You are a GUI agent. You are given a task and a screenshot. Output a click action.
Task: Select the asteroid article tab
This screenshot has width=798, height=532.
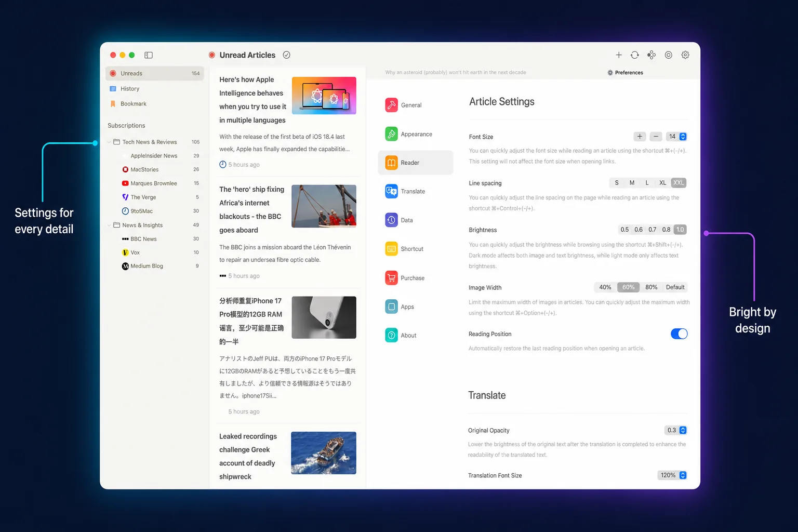pyautogui.click(x=456, y=73)
